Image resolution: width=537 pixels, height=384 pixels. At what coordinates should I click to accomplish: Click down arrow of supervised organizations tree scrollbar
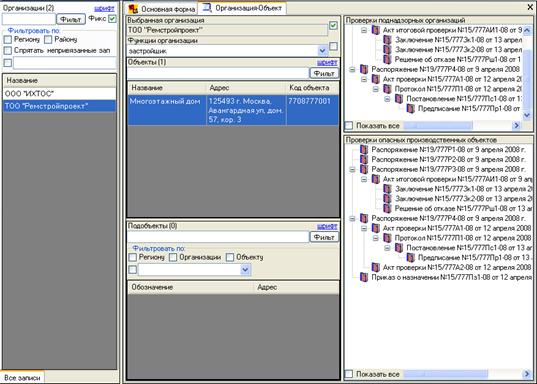pyautogui.click(x=527, y=115)
